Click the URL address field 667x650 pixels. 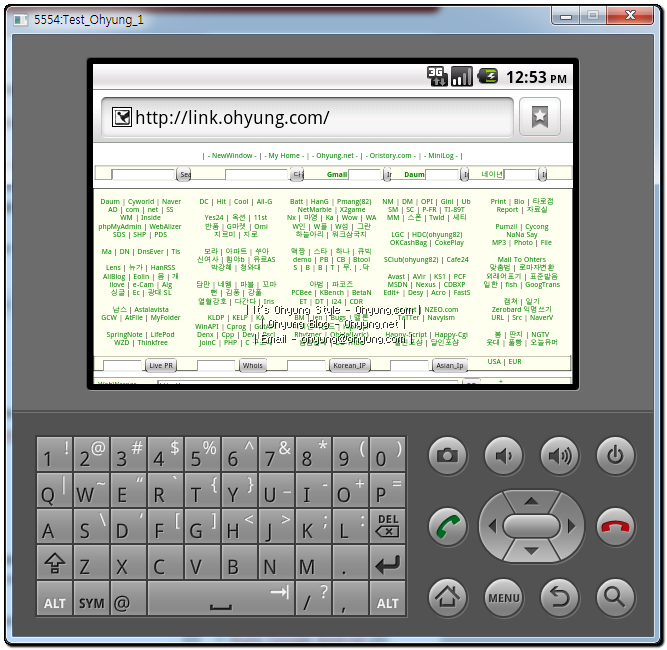(307, 117)
